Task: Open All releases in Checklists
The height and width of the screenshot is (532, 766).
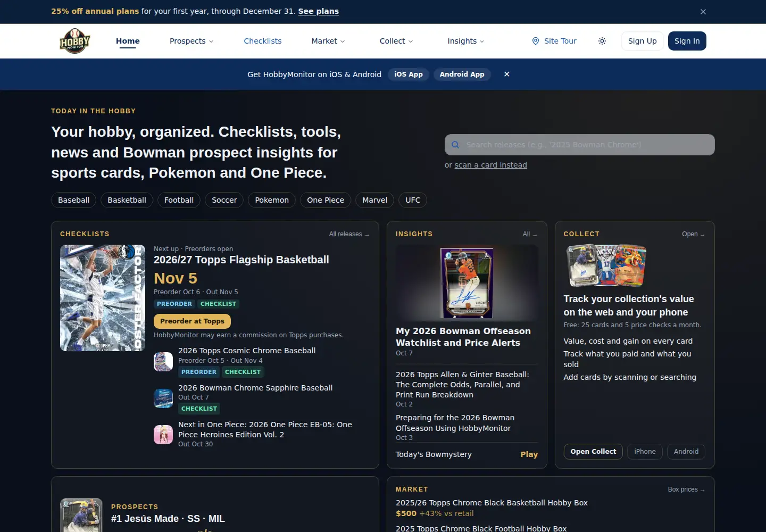Action: click(x=349, y=234)
